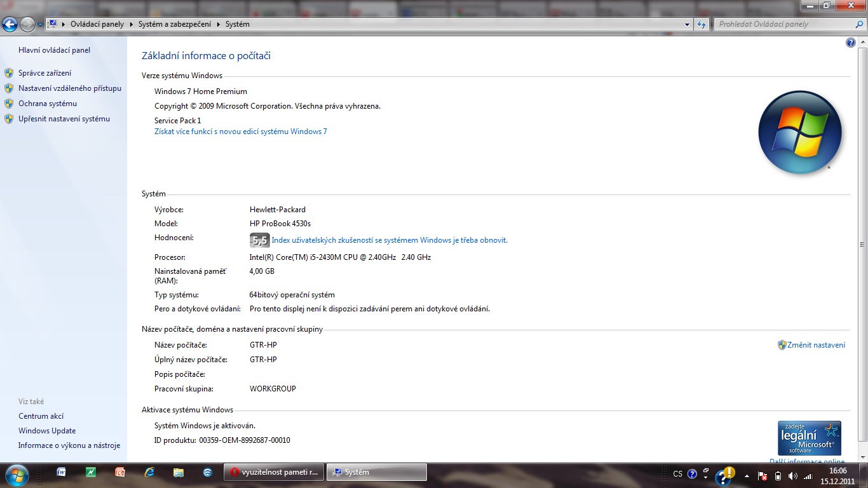Viewport: 868px width, 488px height.
Task: Click Změnit nastavení link
Action: pyautogui.click(x=816, y=345)
